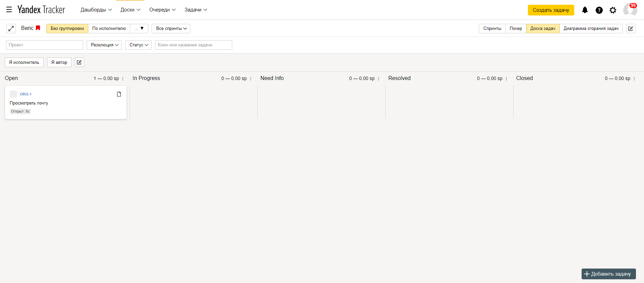Image resolution: width=644 pixels, height=283 pixels.
Task: Click the red bookmark flag beside Вилс
Action: (38, 28)
